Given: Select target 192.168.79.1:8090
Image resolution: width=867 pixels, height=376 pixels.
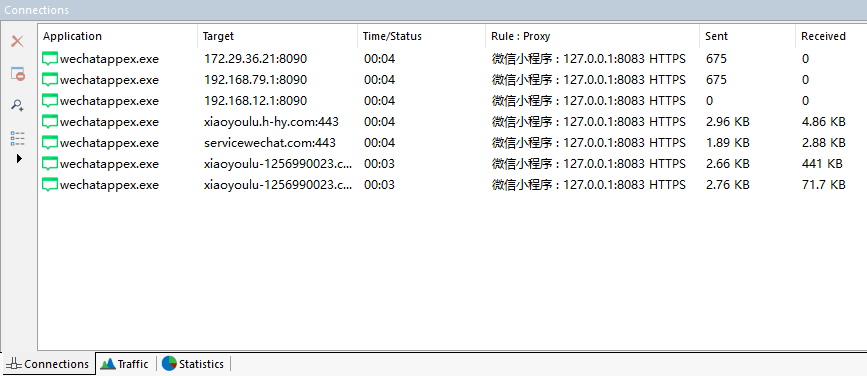Looking at the screenshot, I should [255, 80].
